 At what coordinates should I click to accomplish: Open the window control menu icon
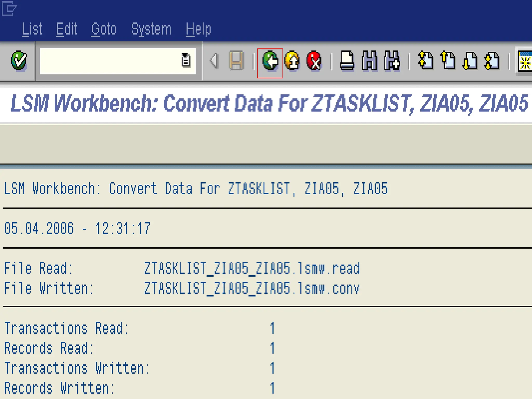point(9,8)
